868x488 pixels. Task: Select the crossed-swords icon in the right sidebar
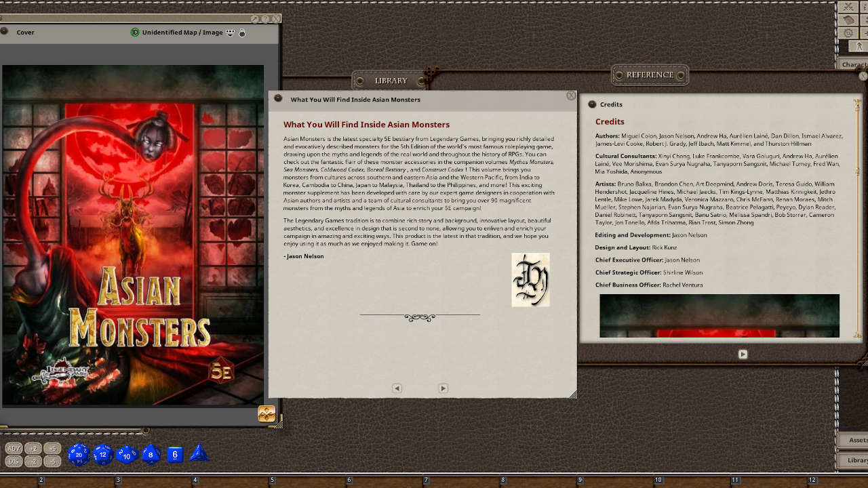coord(848,7)
